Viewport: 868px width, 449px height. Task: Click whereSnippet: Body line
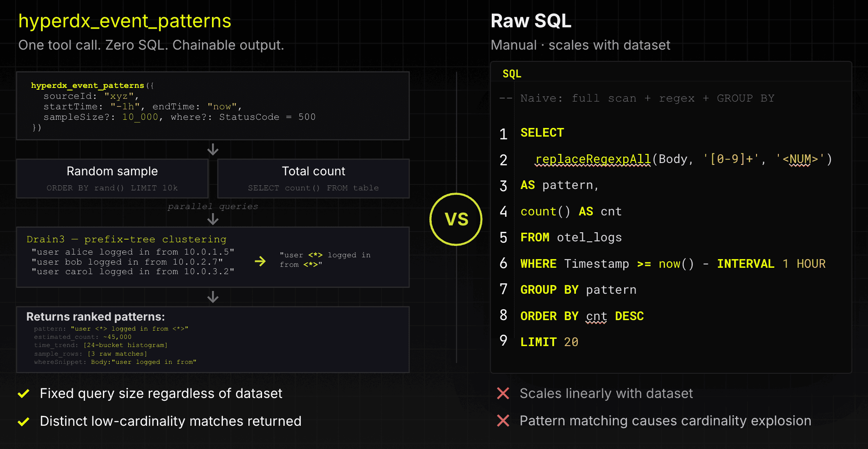[115, 362]
